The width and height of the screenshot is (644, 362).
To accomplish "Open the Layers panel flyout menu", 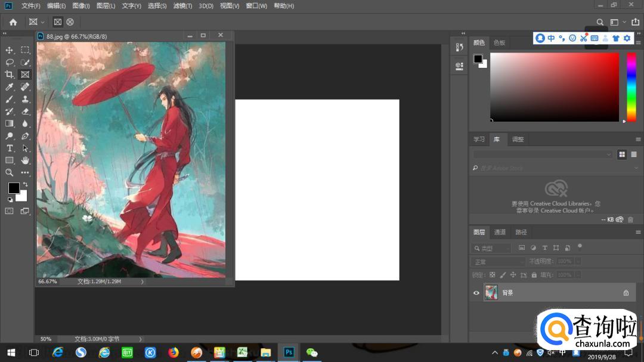I will tap(638, 232).
